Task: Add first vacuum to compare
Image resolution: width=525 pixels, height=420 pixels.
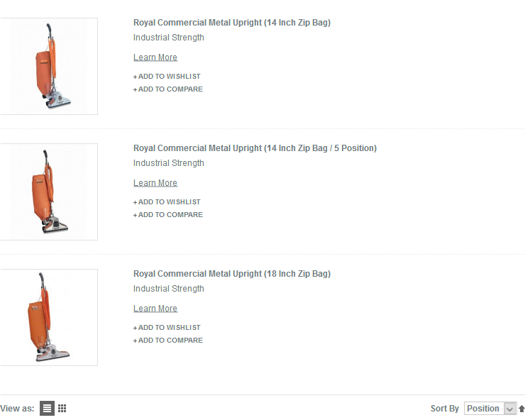Action: 168,89
